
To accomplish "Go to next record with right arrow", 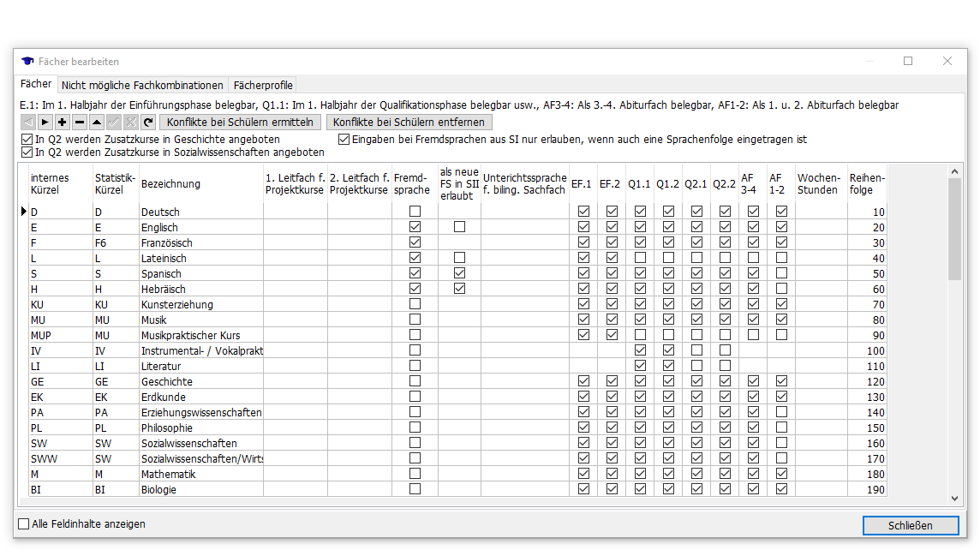I will point(45,122).
